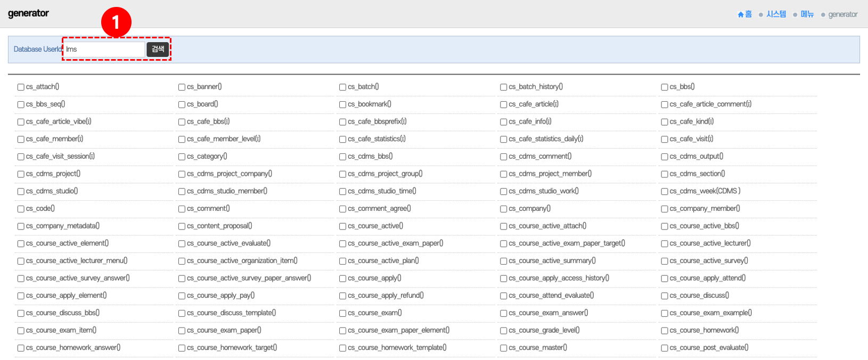Enable the cs_course_master checkbox
The width and height of the screenshot is (868, 360).
[x=503, y=348]
